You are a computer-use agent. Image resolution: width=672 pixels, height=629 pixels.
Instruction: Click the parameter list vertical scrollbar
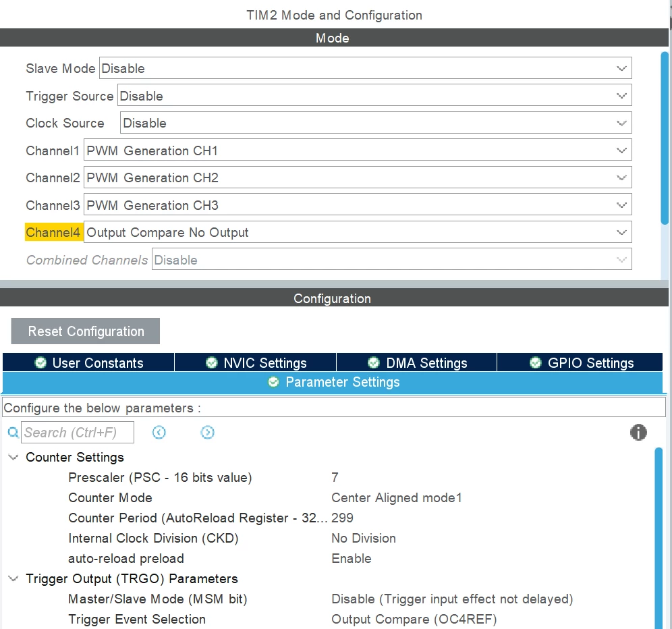659,538
